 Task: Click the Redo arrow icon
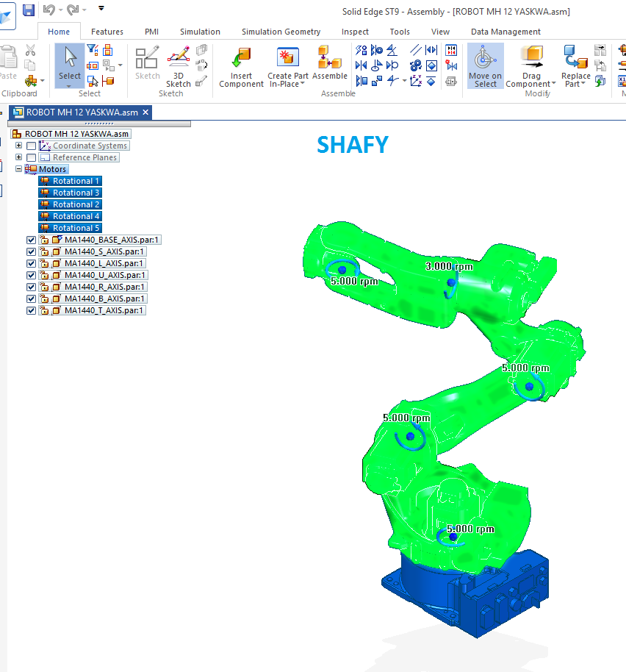tap(73, 10)
